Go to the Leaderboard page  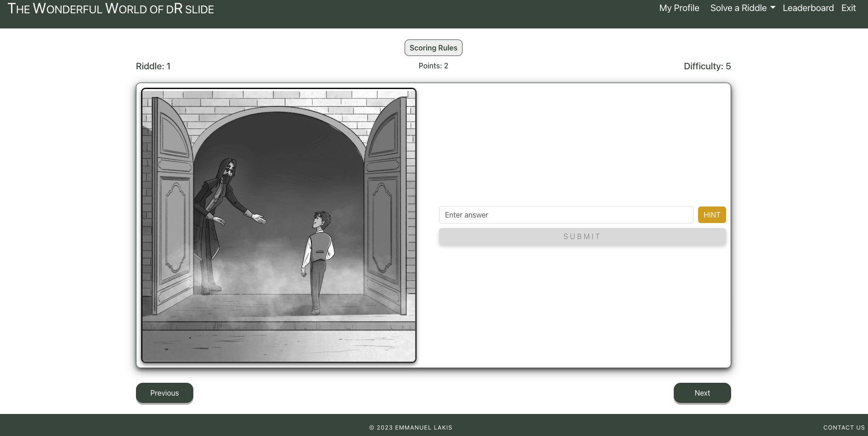click(x=808, y=8)
